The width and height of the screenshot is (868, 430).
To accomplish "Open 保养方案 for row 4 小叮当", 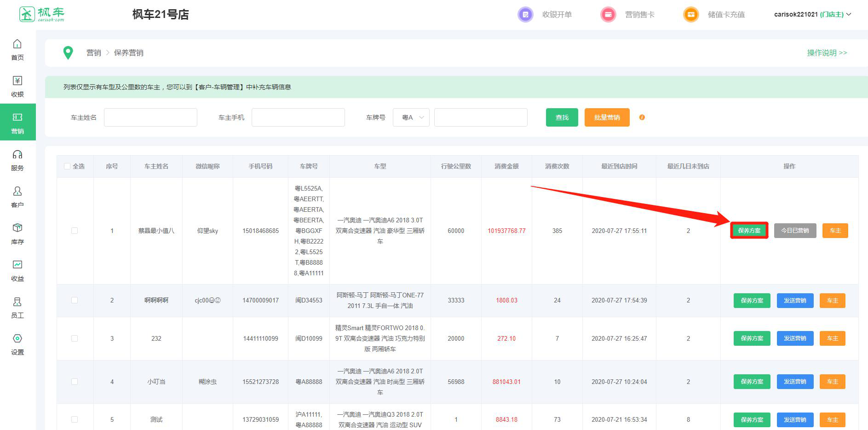I will pyautogui.click(x=752, y=382).
